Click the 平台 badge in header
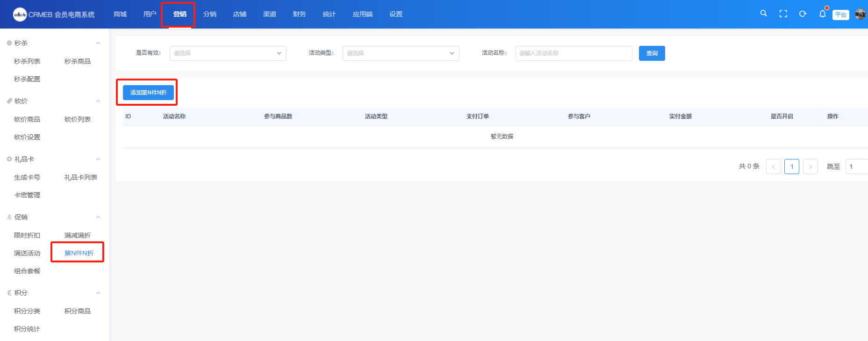The width and height of the screenshot is (868, 341). [x=840, y=15]
